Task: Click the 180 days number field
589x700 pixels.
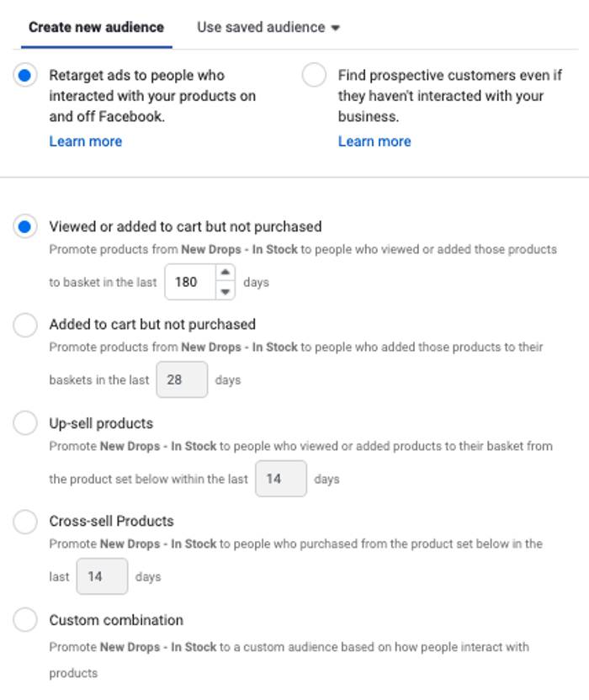Action: [x=188, y=282]
